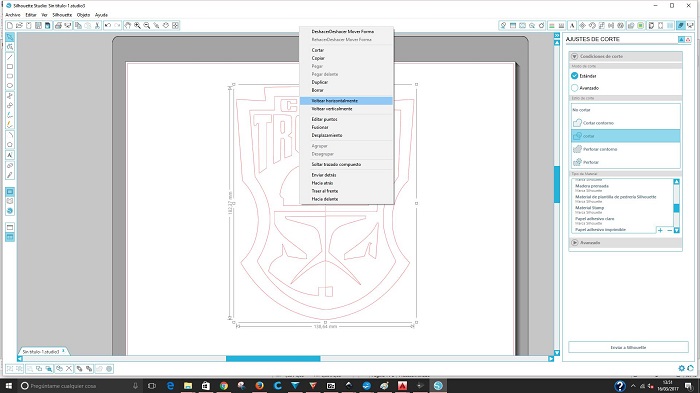Screen dimensions: 700x393
Task: Open the Text style panel icon
Action: [572, 26]
